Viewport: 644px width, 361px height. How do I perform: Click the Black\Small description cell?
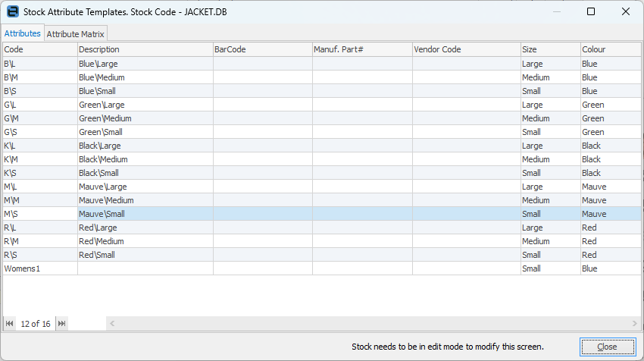pos(145,173)
